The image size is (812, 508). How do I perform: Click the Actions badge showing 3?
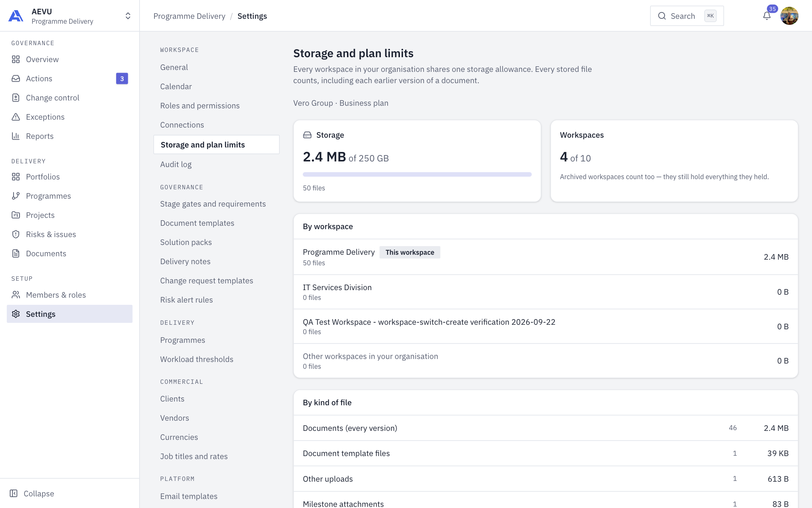tap(122, 79)
